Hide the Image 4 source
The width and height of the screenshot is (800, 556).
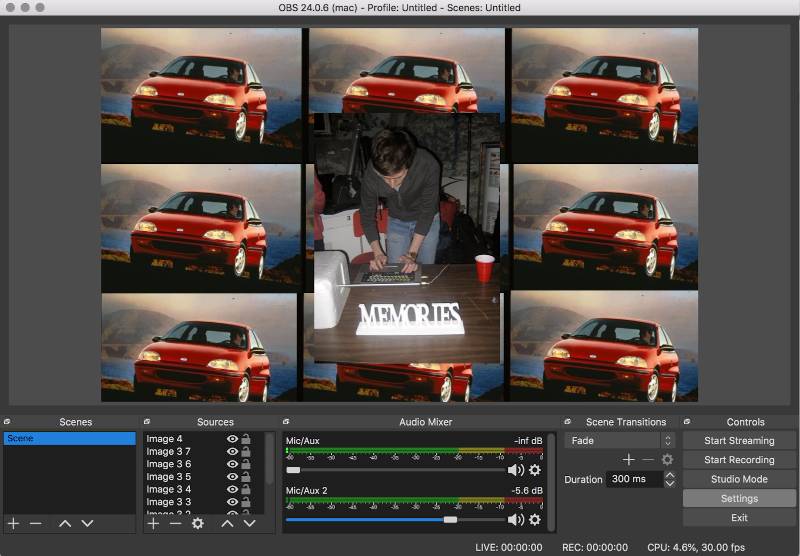[x=232, y=439]
